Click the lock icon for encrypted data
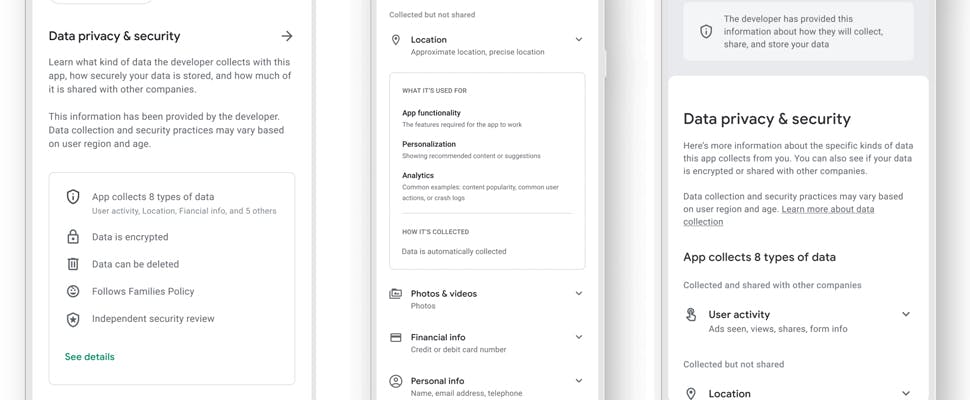The width and height of the screenshot is (970, 400). pyautogui.click(x=73, y=237)
